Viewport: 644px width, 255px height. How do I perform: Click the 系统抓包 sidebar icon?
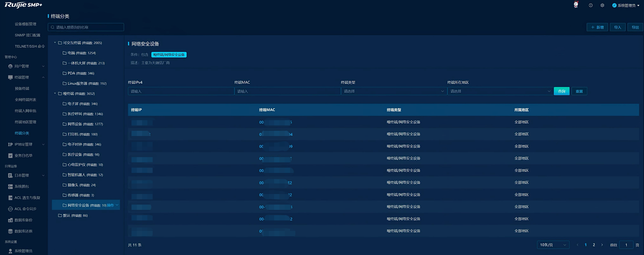click(10, 186)
